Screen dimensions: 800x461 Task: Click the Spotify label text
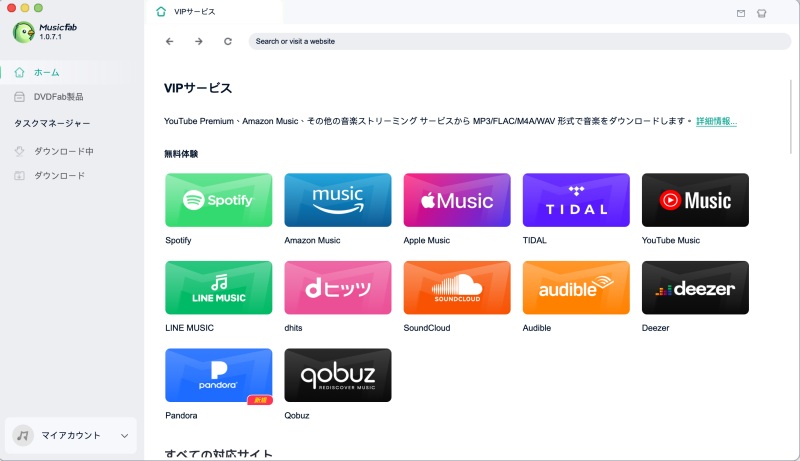tap(178, 240)
